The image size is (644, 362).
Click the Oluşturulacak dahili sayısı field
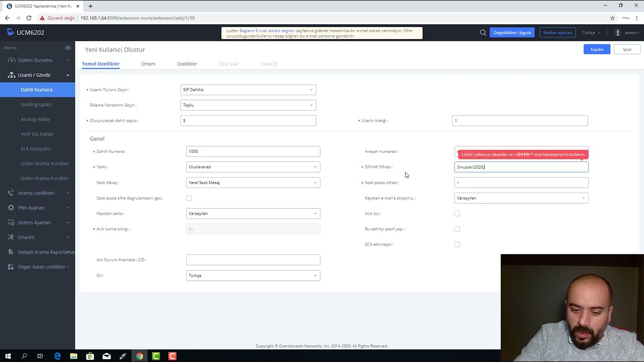tap(248, 121)
